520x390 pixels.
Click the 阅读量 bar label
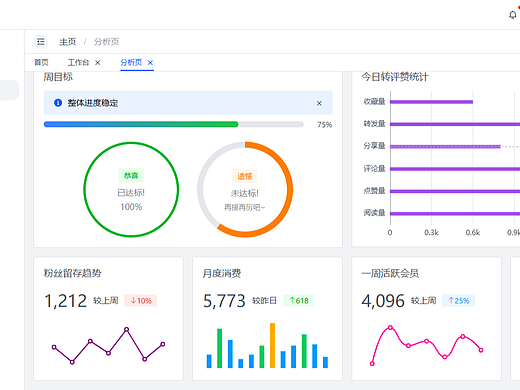click(374, 213)
